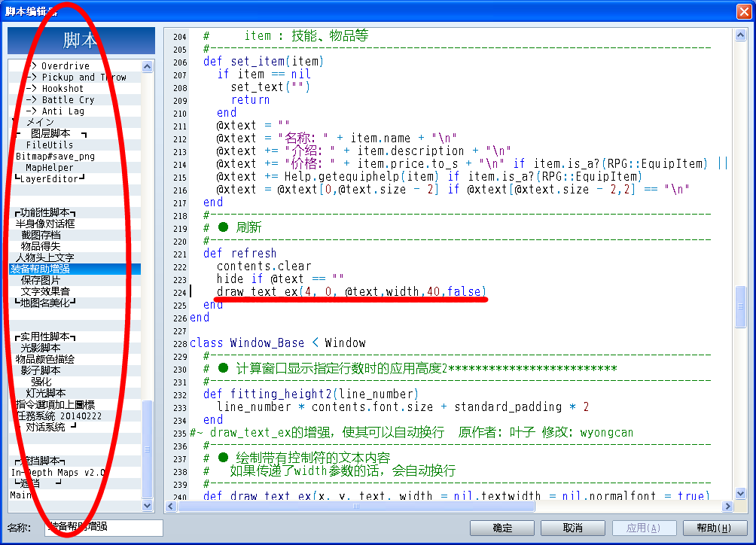Focus the 名称 script name field

point(104,527)
